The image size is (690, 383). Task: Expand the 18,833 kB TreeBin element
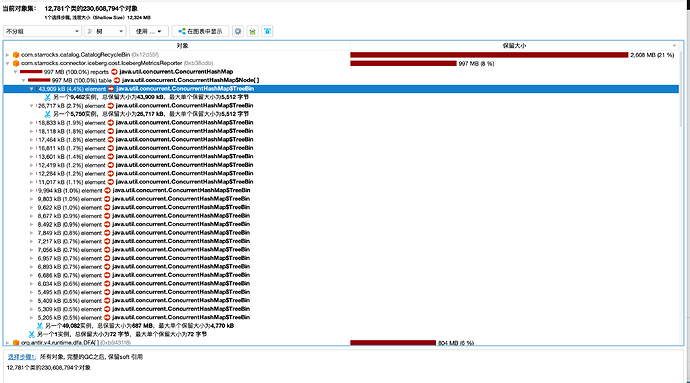(x=31, y=123)
